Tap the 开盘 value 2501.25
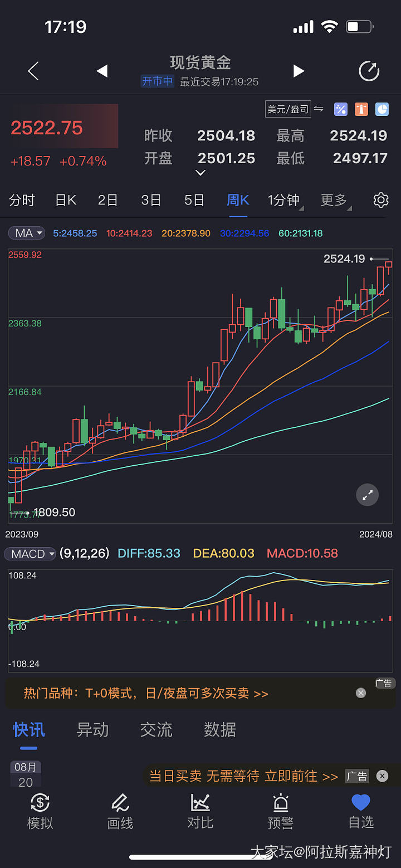The width and height of the screenshot is (401, 868). tap(226, 158)
